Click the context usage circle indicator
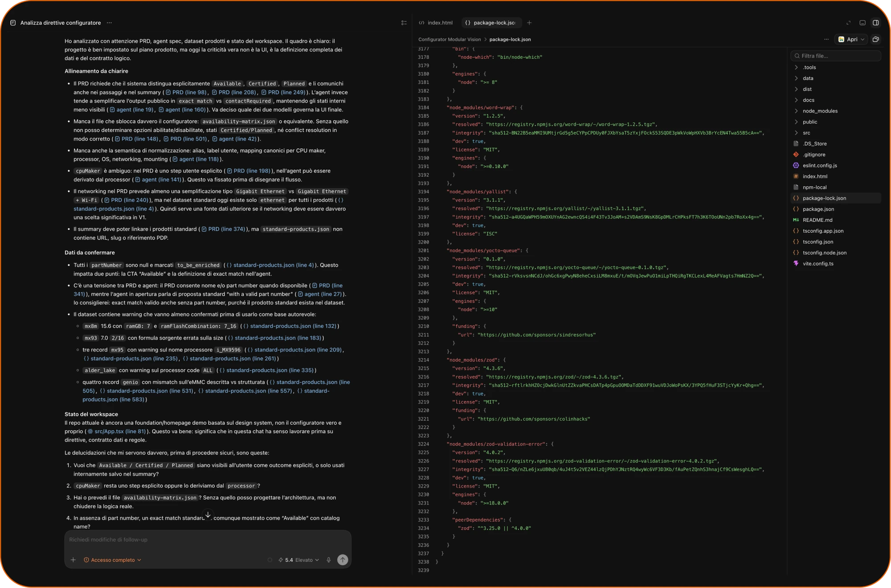 [x=270, y=560]
